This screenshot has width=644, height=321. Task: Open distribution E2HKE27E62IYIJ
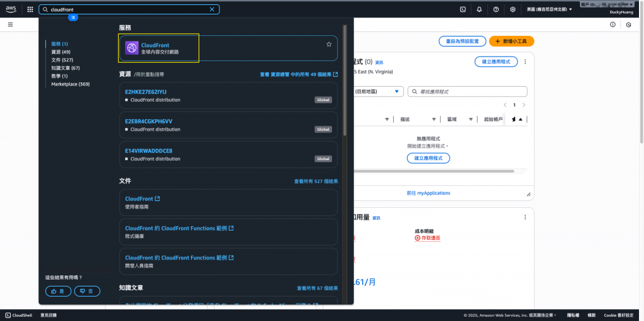point(146,92)
